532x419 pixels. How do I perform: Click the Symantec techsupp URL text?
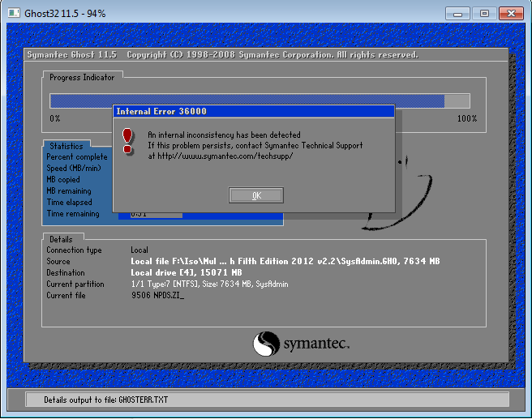click(x=225, y=156)
